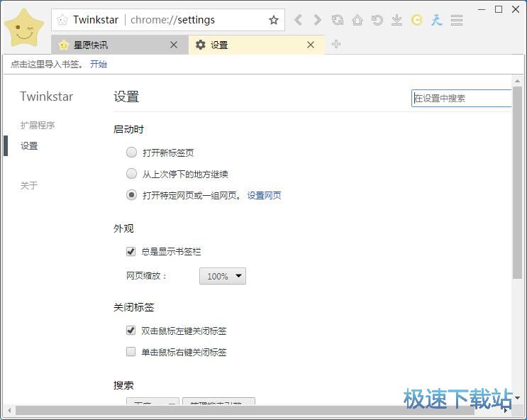
Task: Open the home page icon
Action: coord(357,20)
